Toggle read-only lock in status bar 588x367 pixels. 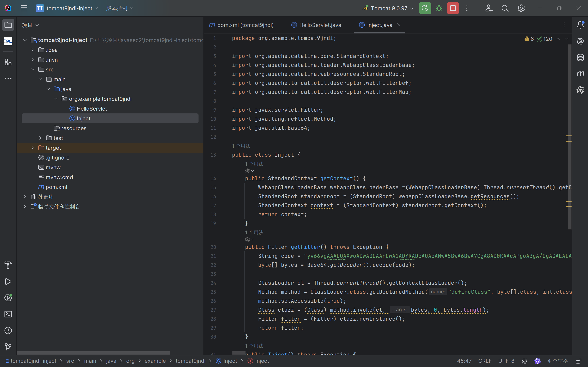click(579, 361)
